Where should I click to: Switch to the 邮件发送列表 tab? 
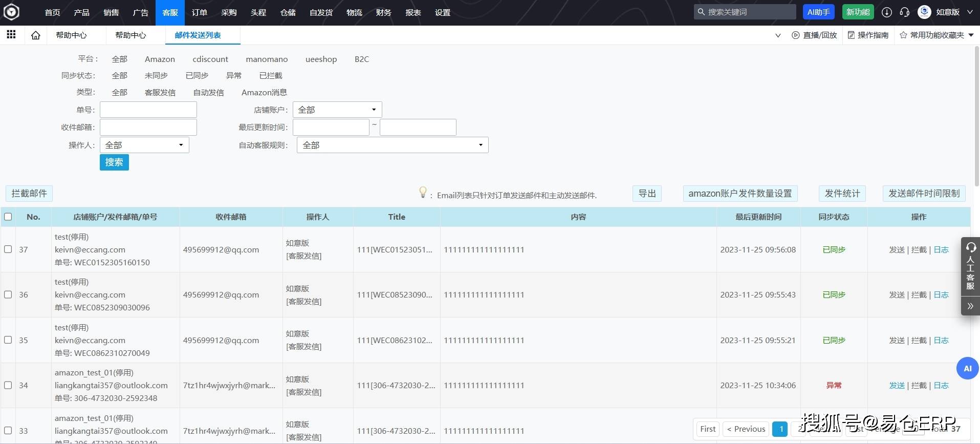(198, 35)
